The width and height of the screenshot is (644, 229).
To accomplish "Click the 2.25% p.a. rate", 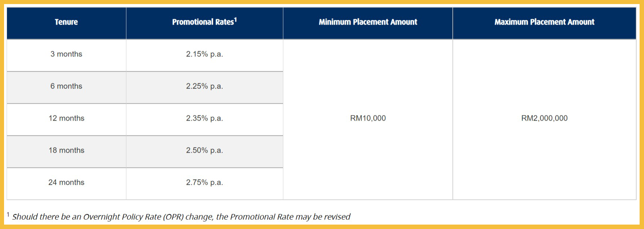I will click(204, 86).
